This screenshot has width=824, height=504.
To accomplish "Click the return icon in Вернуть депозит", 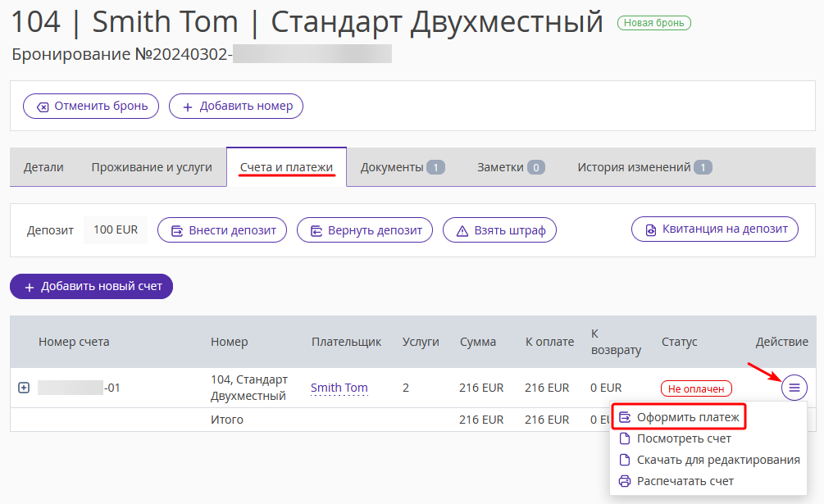I will [x=316, y=231].
